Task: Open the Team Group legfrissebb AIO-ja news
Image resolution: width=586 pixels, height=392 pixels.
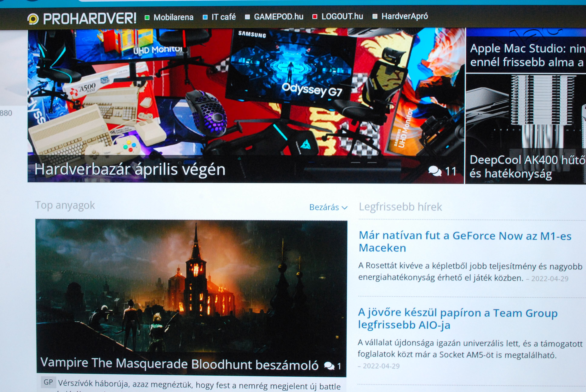Action: tap(458, 319)
